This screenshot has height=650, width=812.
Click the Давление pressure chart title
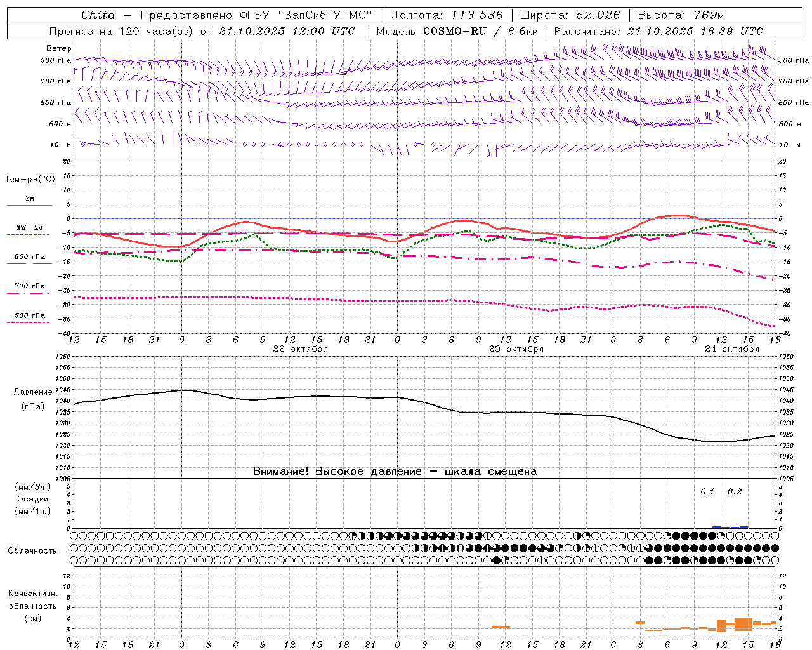(x=33, y=392)
